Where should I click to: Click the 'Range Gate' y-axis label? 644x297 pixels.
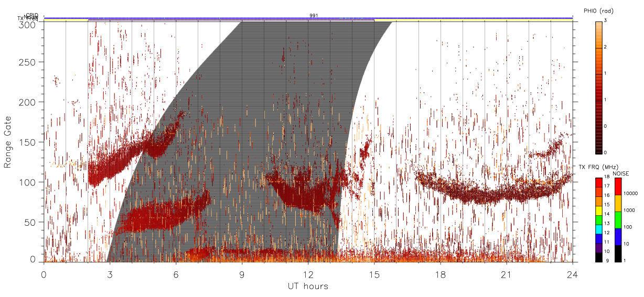coord(8,141)
